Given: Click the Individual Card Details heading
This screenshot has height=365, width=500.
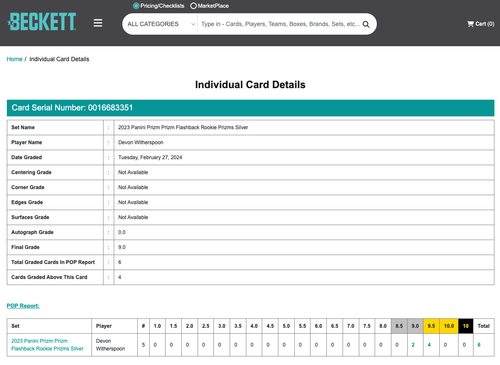Looking at the screenshot, I should pyautogui.click(x=250, y=85).
